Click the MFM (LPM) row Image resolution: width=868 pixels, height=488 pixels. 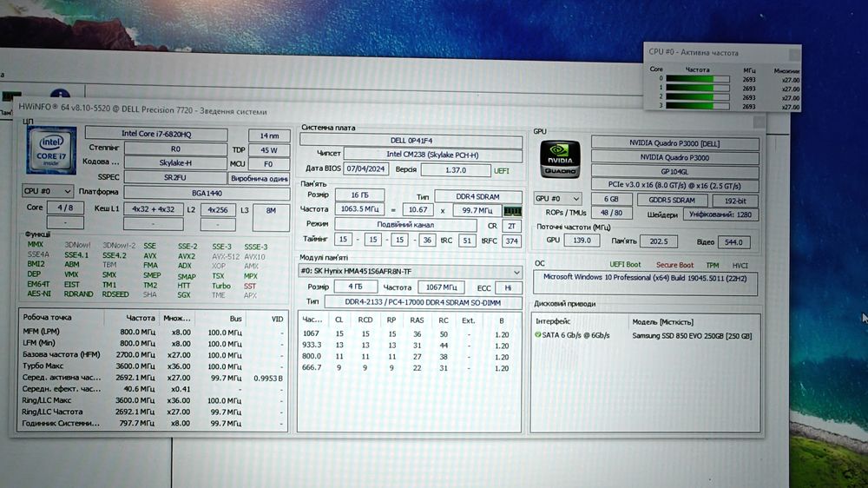(153, 332)
